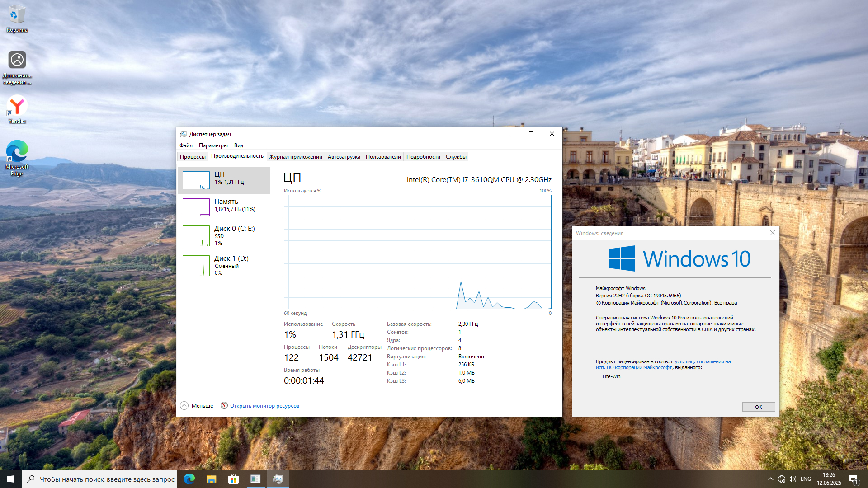Show hidden tray icons chevron
This screenshot has width=868, height=488.
coord(770,479)
